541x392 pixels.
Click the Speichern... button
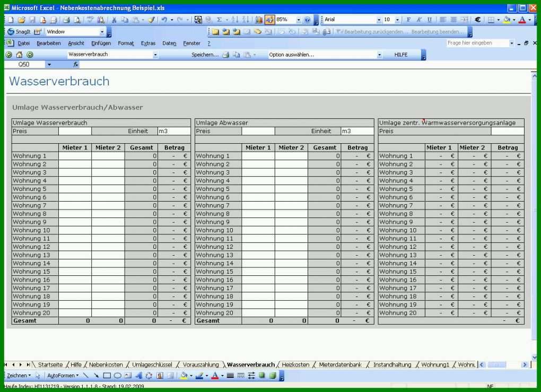(x=205, y=55)
